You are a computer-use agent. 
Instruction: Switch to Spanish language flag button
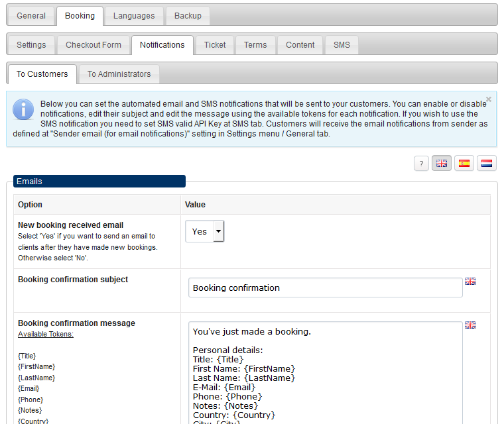tap(464, 164)
